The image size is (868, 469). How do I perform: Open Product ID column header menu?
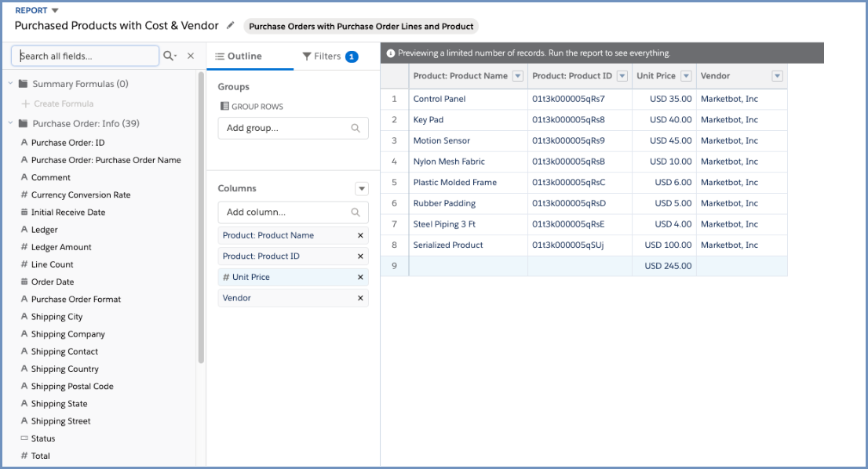click(x=622, y=76)
